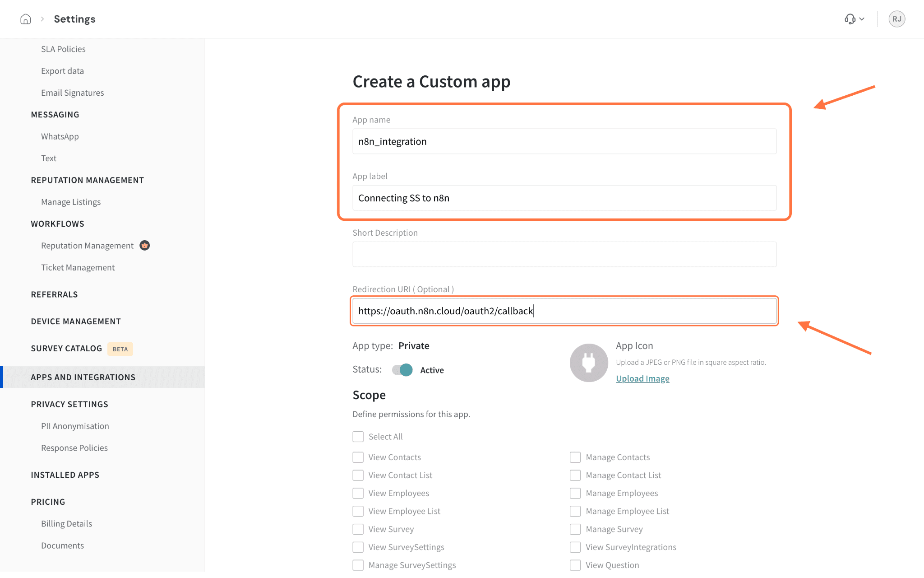Viewport: 924px width, 578px height.
Task: Click the Upload Image link
Action: pyautogui.click(x=642, y=378)
